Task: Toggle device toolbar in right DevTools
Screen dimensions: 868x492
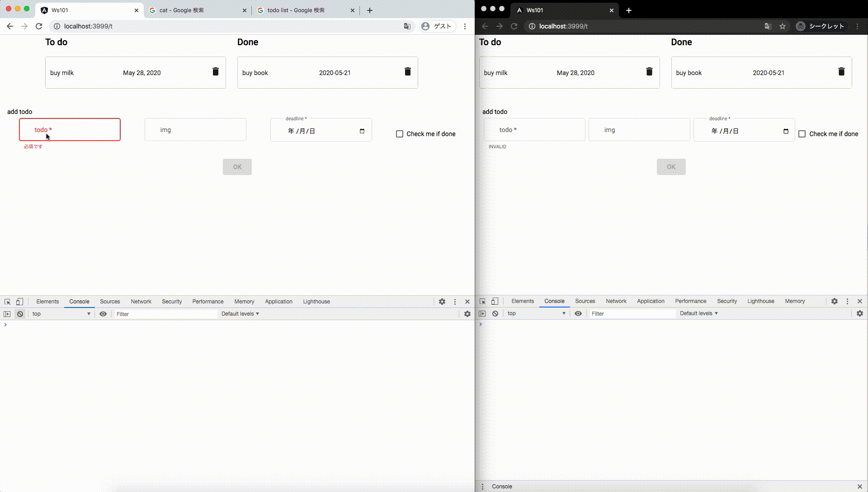Action: (495, 301)
